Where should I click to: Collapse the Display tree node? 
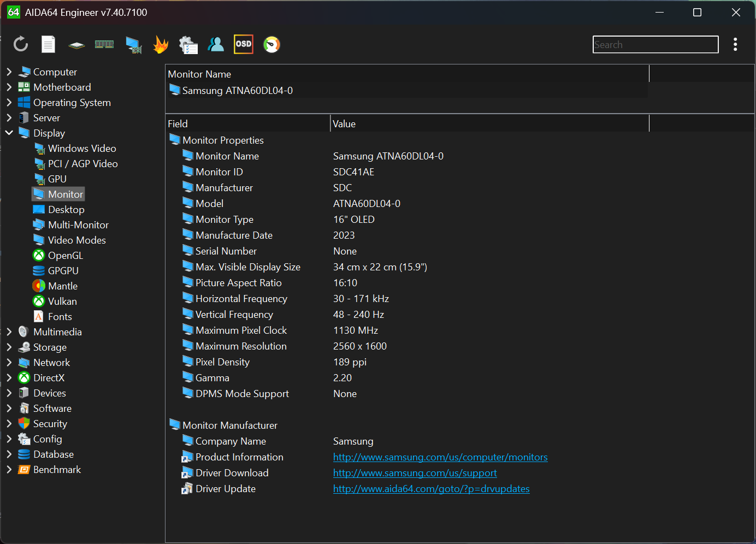[9, 133]
